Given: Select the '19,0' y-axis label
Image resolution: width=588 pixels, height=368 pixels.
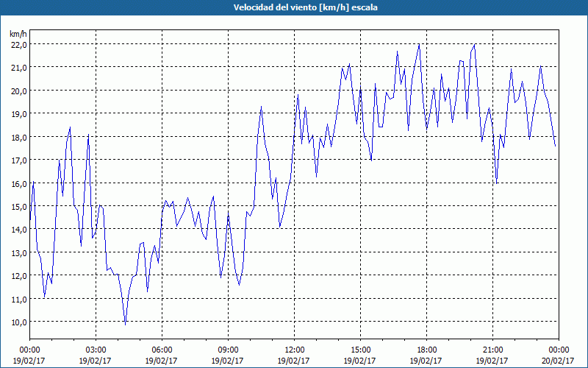Looking at the screenshot, I should pyautogui.click(x=18, y=114).
